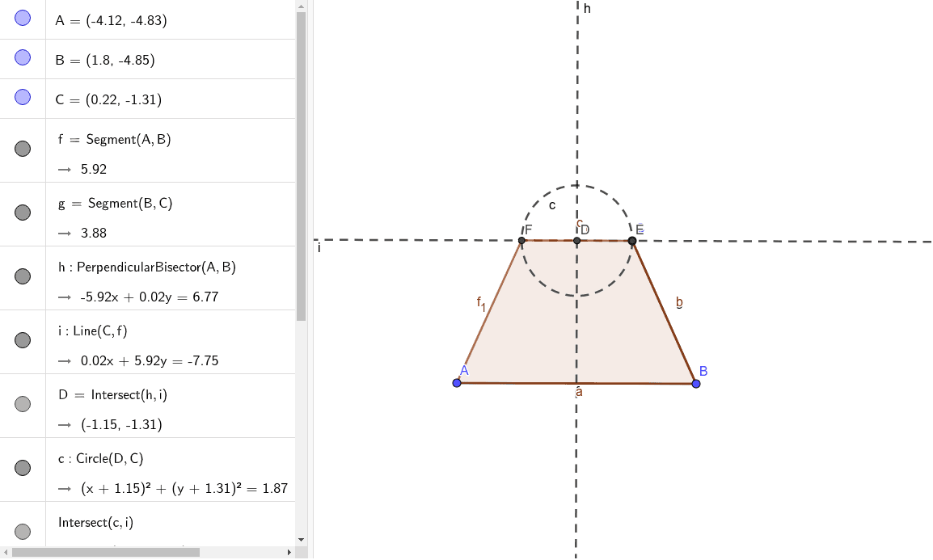Hide point B using its visibility marble
The height and width of the screenshot is (560, 933).
coord(23,57)
